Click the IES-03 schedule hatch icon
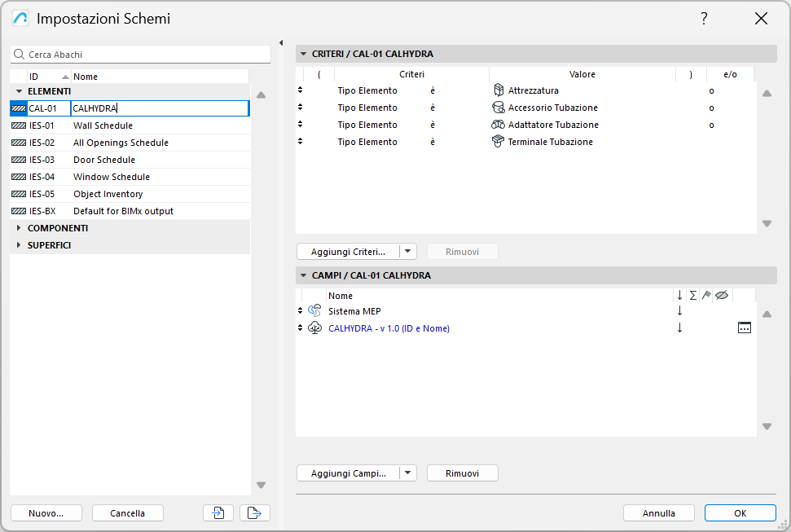Screen dimensions: 791x532 point(19,160)
